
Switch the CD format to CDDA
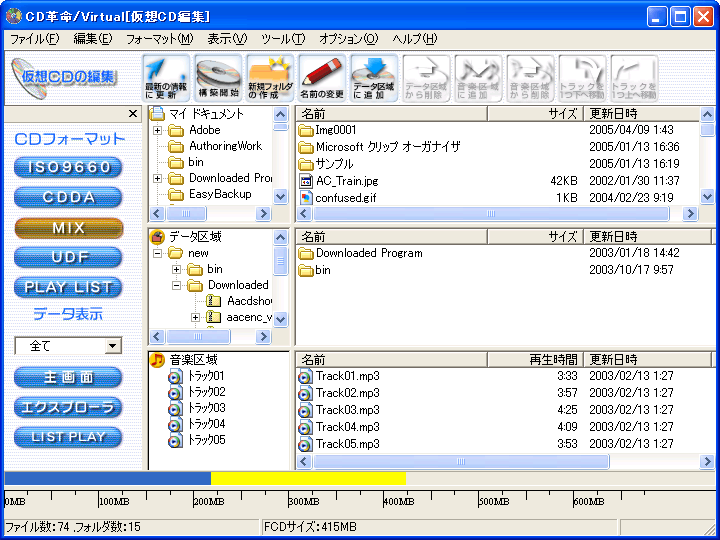(68, 197)
